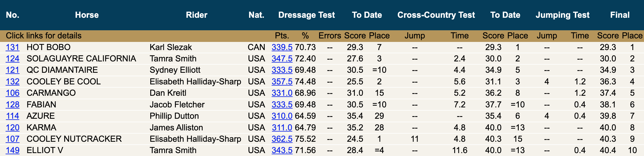This screenshot has height=156, width=644.
Task: Open entry 132 for Cooley Be Cool
Action: point(12,81)
